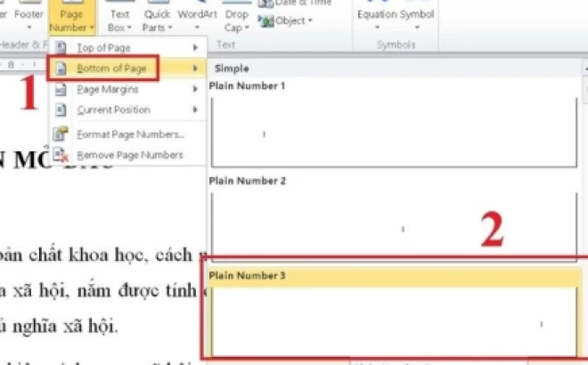Click the Object icon in Text group
Viewport: 588px width, 365px height.
pyautogui.click(x=265, y=21)
